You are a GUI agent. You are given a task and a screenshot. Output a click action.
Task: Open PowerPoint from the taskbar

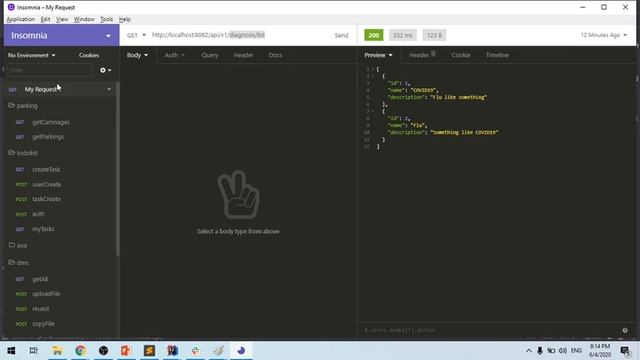[126, 351]
